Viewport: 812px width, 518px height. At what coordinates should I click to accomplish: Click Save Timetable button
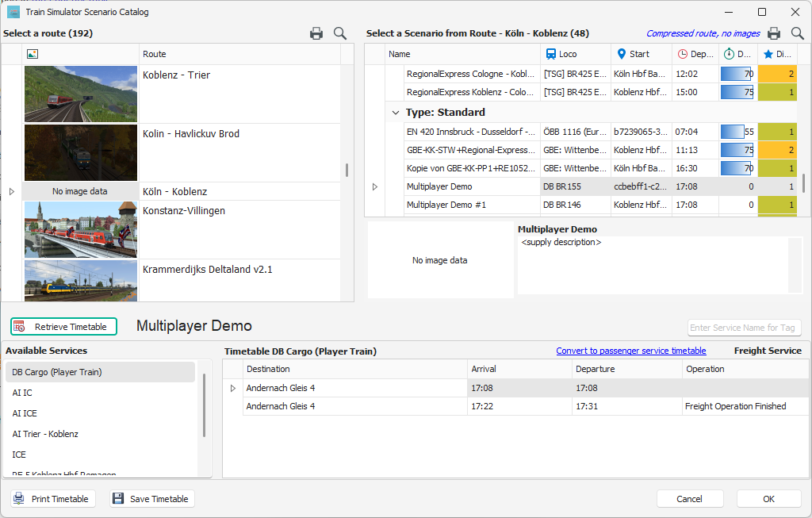(x=152, y=499)
